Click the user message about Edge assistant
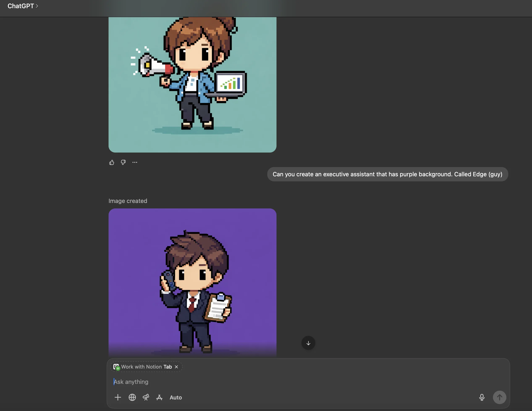 click(x=387, y=174)
